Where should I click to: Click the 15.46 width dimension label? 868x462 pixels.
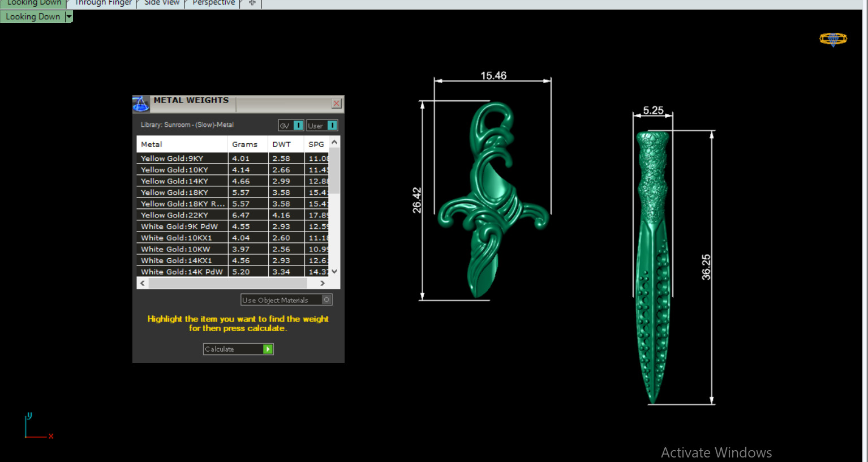pos(493,75)
